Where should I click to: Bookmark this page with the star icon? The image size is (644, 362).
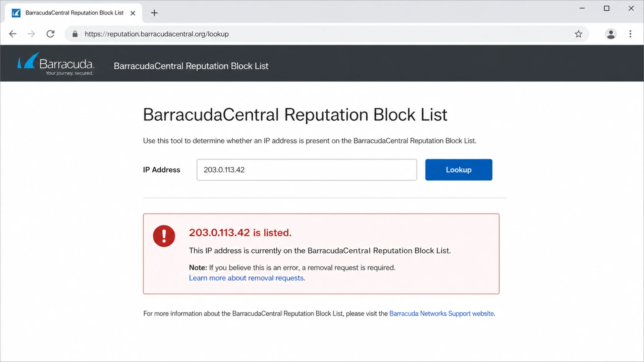pyautogui.click(x=578, y=34)
